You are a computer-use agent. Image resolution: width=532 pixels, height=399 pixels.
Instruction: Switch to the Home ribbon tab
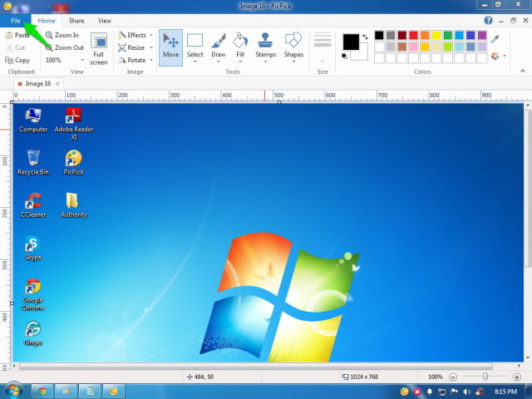pos(47,21)
